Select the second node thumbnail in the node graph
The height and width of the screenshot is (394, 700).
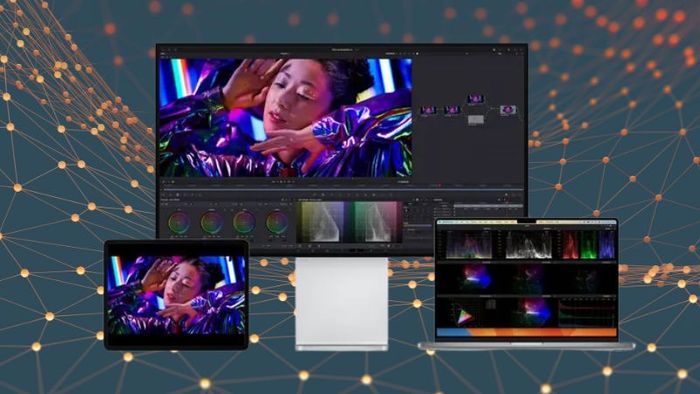(451, 109)
